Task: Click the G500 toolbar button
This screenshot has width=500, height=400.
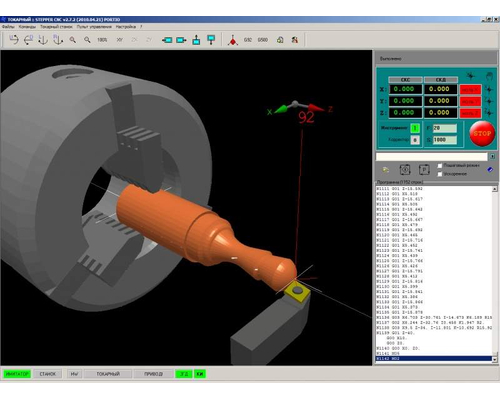Action: click(263, 40)
